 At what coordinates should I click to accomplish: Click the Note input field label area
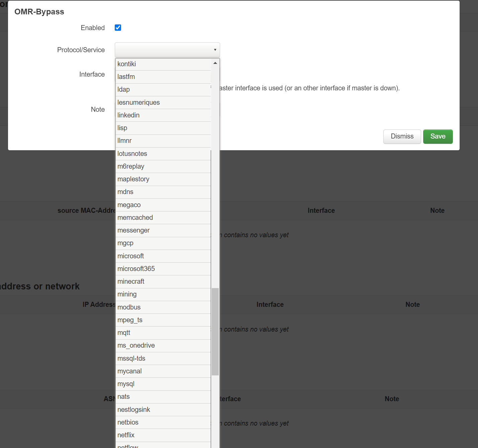tap(98, 109)
